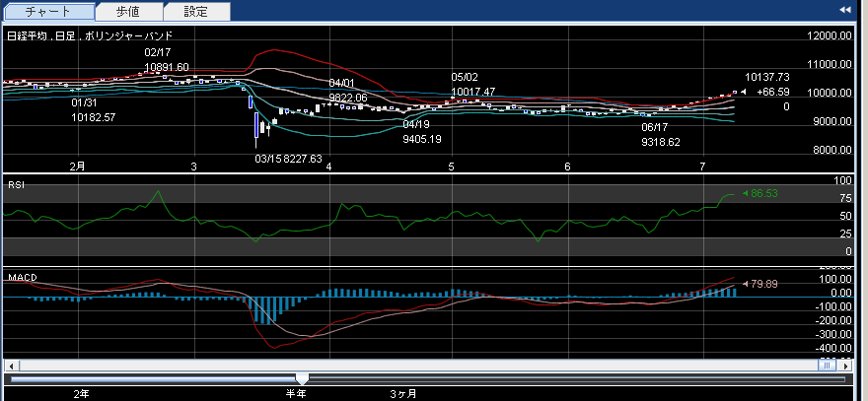Click the horizontal scrollbar left arrow
The image size is (868, 401).
[10, 365]
